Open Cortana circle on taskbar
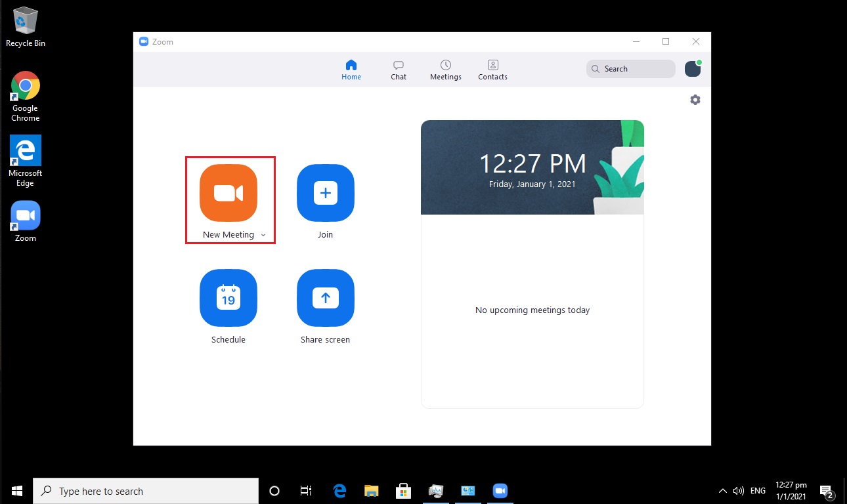Image resolution: width=847 pixels, height=504 pixels. [x=274, y=491]
